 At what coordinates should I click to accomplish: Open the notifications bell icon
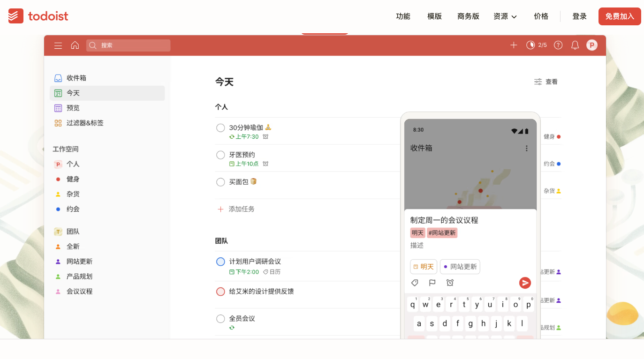coord(575,45)
